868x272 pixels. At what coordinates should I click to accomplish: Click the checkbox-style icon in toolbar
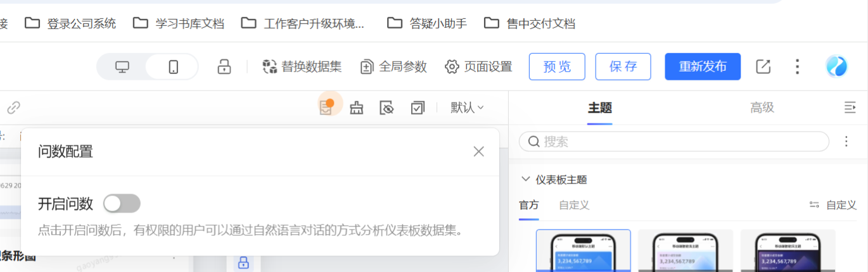point(418,108)
